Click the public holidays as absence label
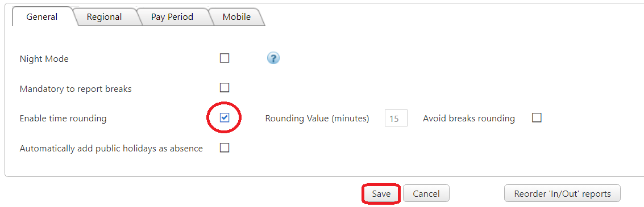644x207 pixels. [111, 149]
